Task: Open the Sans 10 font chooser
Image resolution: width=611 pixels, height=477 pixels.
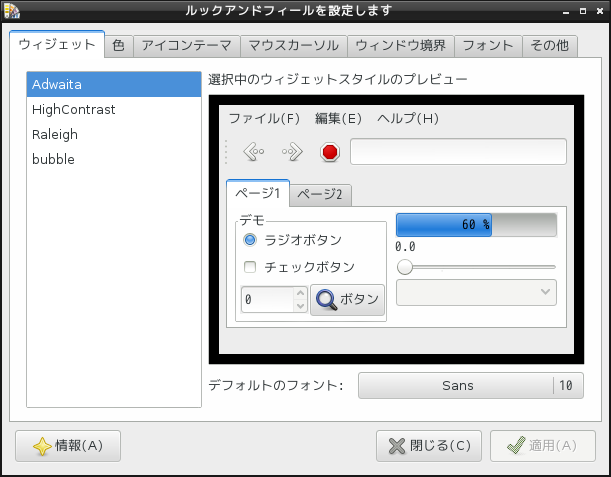Action: pyautogui.click(x=471, y=386)
